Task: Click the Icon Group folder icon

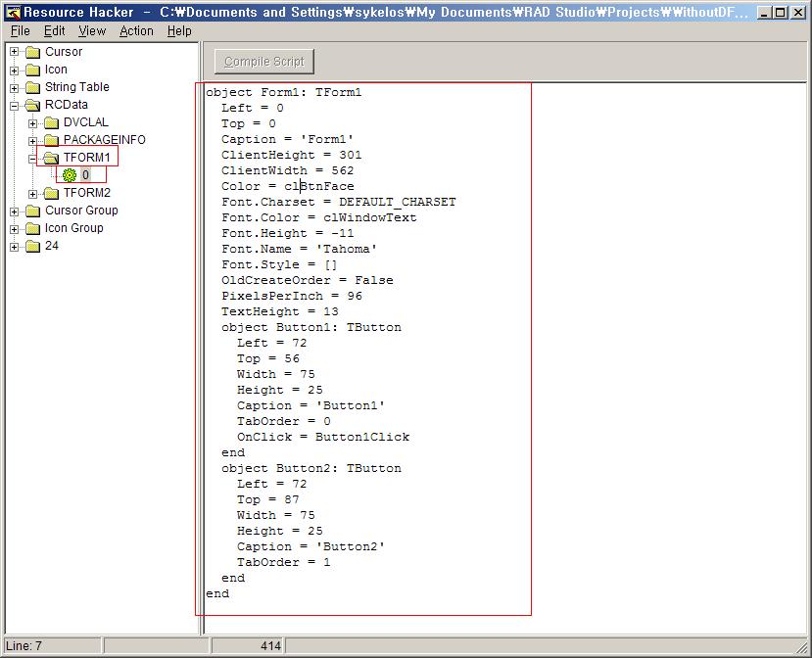Action: pos(32,228)
